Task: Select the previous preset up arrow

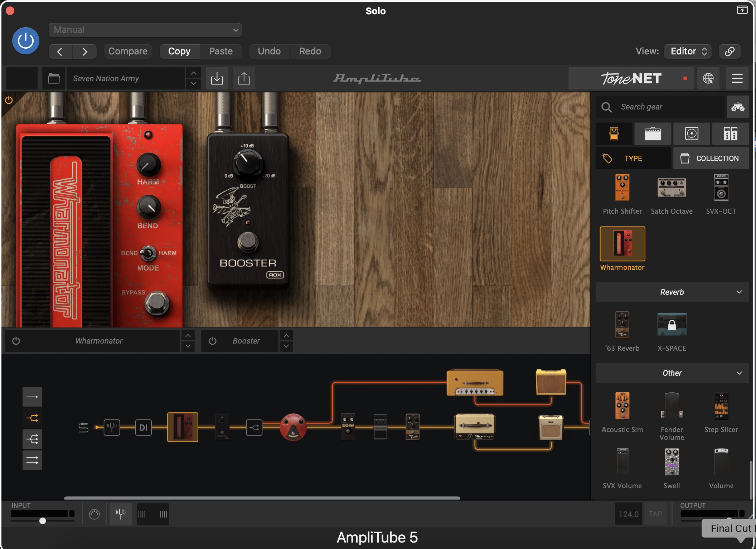Action: coord(193,73)
